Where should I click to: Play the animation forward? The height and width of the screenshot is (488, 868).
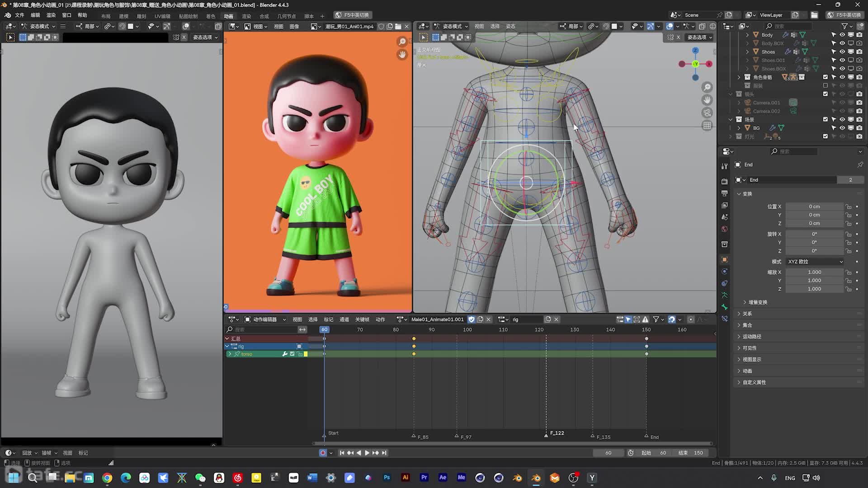click(367, 453)
